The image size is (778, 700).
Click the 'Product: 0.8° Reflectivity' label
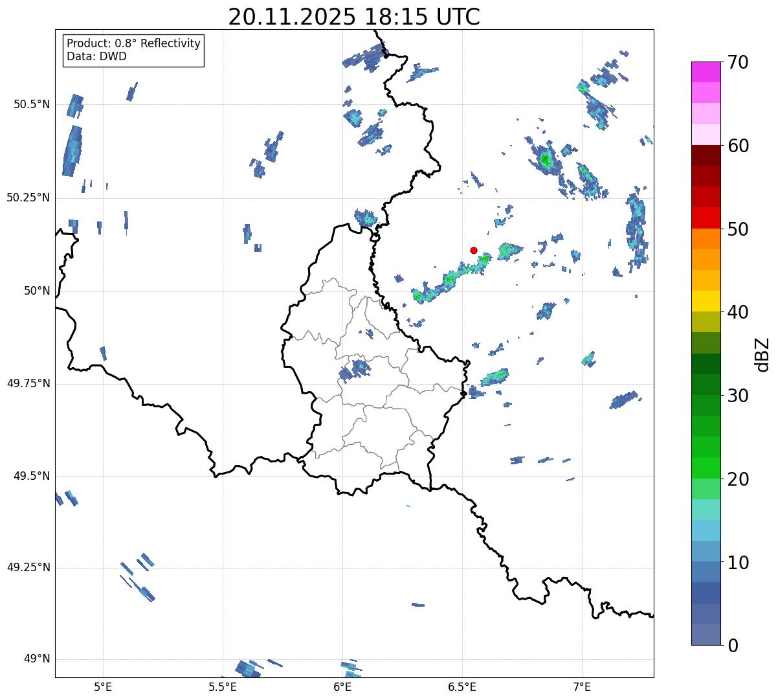coord(134,43)
